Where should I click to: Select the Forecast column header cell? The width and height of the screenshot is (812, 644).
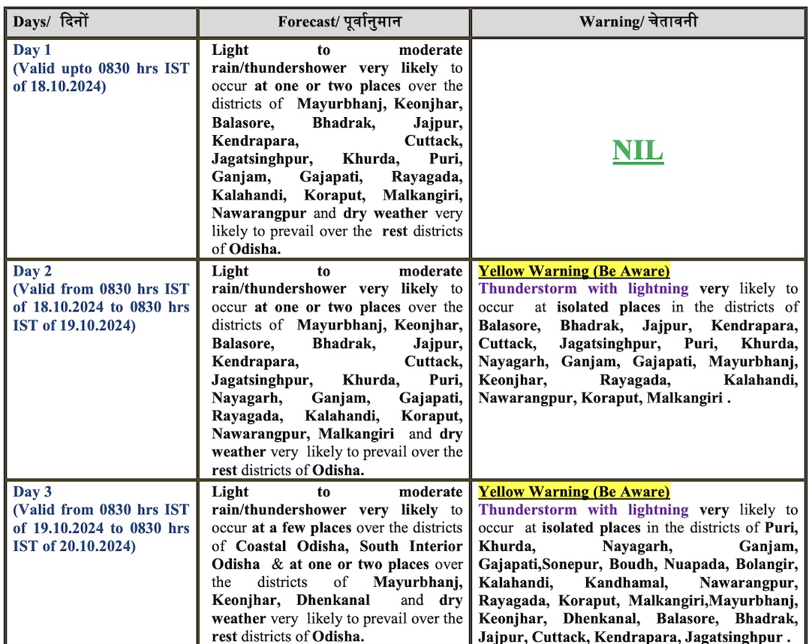(x=334, y=22)
